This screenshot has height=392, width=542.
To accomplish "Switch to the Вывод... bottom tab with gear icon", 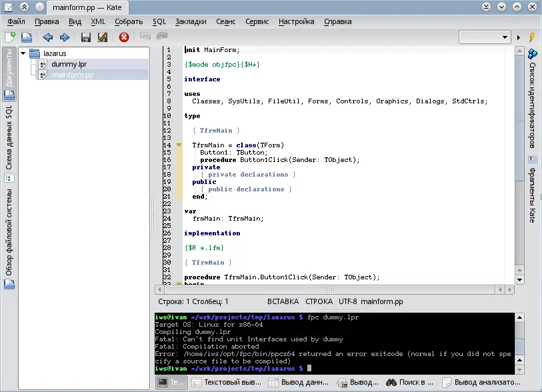I will pyautogui.click(x=358, y=382).
